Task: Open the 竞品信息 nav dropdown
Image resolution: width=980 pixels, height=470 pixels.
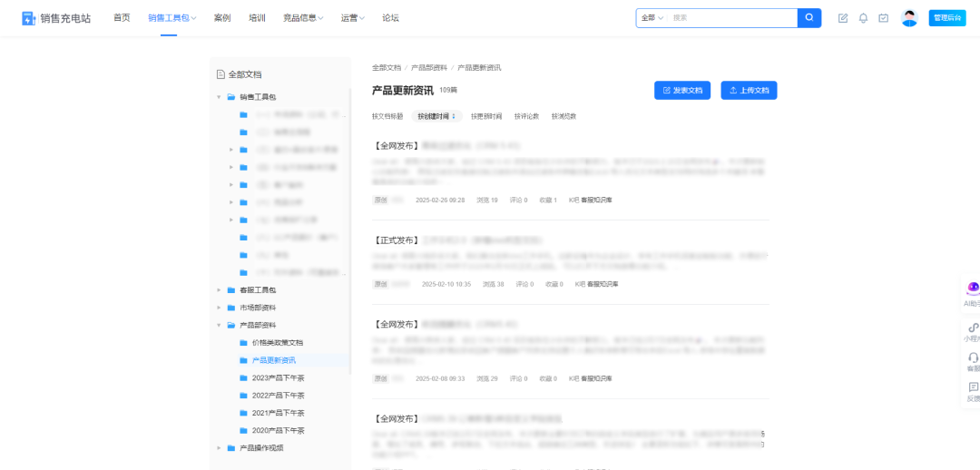Action: tap(303, 18)
